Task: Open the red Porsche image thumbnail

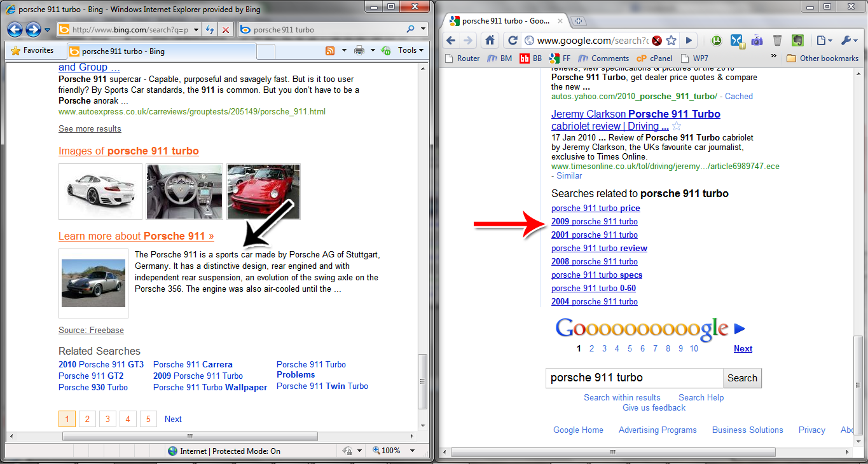Action: (263, 192)
